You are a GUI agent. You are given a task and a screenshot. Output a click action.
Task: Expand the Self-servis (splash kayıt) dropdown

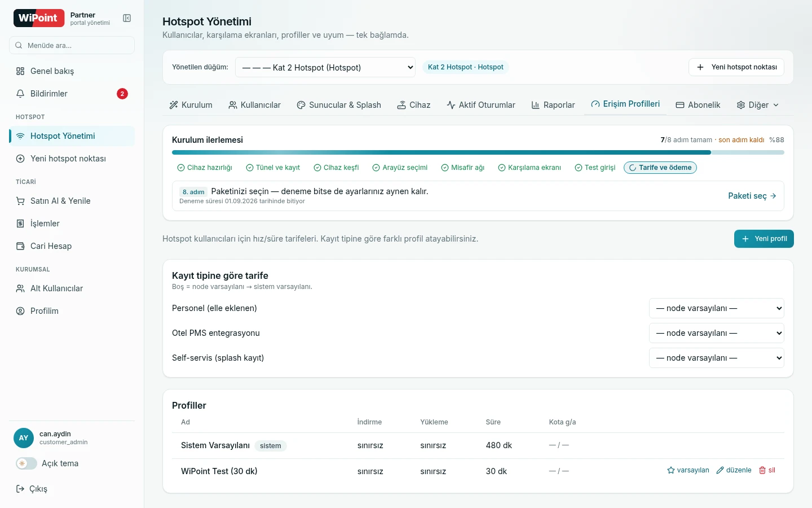(x=717, y=358)
